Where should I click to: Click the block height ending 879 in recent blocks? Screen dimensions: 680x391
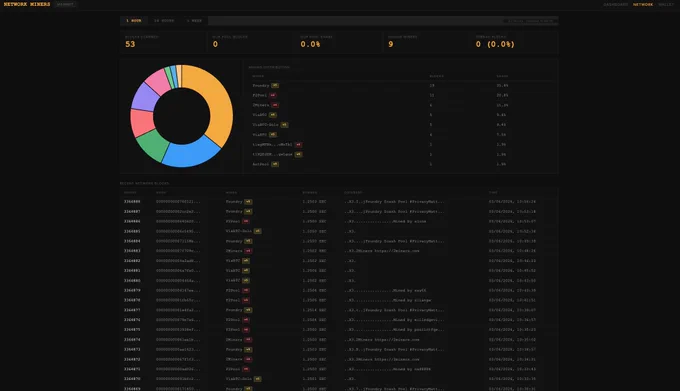click(132, 290)
